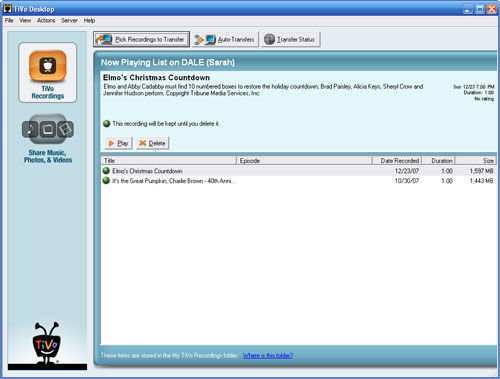Click the 12/23/07 date cell
The height and width of the screenshot is (379, 500).
[407, 171]
